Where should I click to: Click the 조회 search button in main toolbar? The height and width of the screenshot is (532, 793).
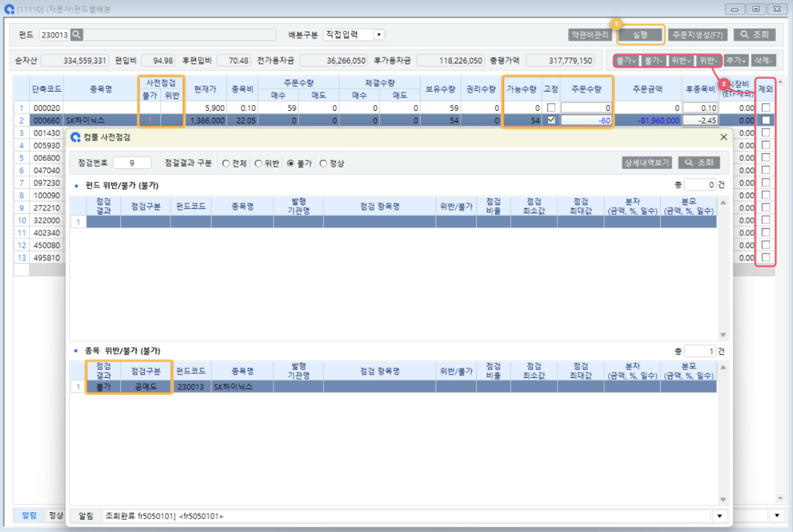coord(754,35)
